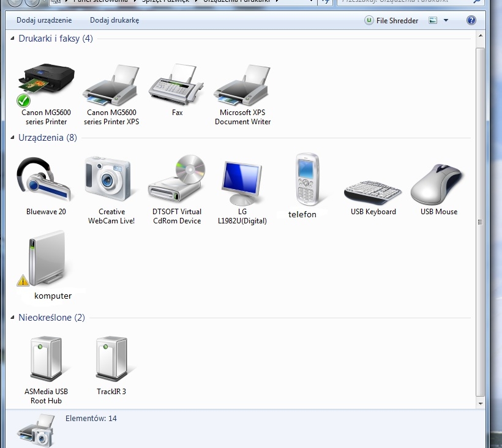Screen dimensions: 502x448
Task: Select the LG L1982U(Digital) monitor icon
Action: (242, 183)
